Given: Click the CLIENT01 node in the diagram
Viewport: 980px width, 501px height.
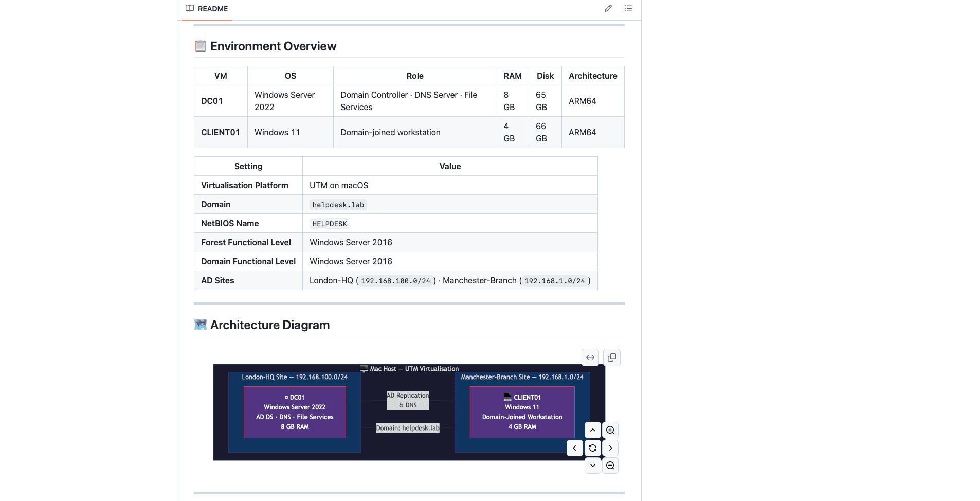Looking at the screenshot, I should click(522, 412).
